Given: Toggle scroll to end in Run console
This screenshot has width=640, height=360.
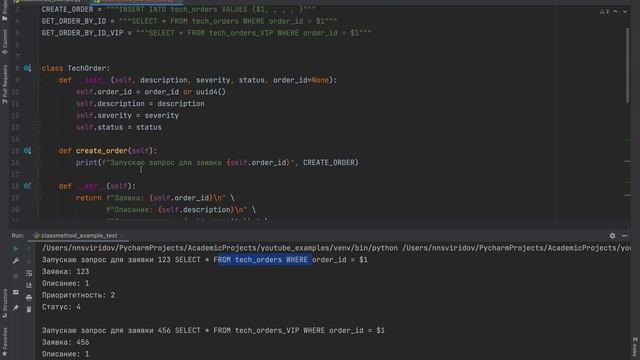Looking at the screenshot, I should click(x=29, y=285).
